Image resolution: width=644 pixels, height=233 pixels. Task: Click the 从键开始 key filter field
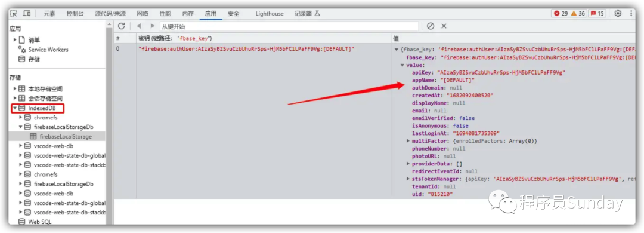tap(289, 26)
